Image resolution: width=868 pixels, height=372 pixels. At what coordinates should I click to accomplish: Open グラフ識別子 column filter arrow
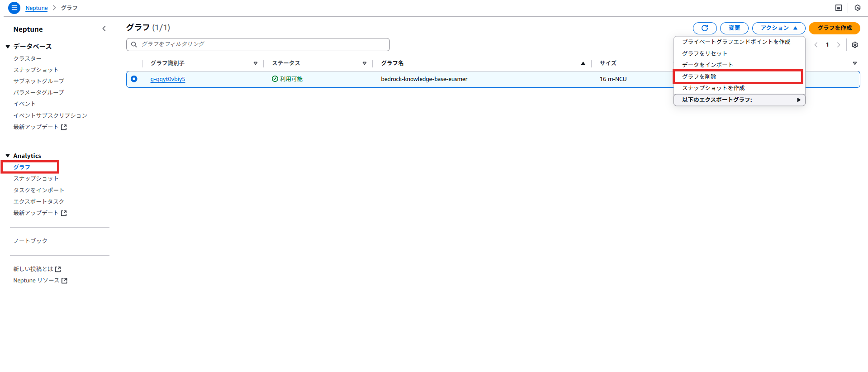[255, 63]
